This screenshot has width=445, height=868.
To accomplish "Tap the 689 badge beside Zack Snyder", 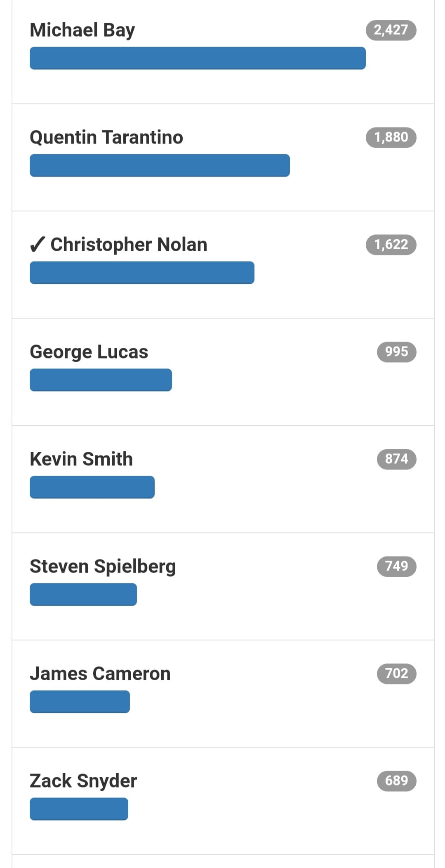I will click(x=397, y=781).
